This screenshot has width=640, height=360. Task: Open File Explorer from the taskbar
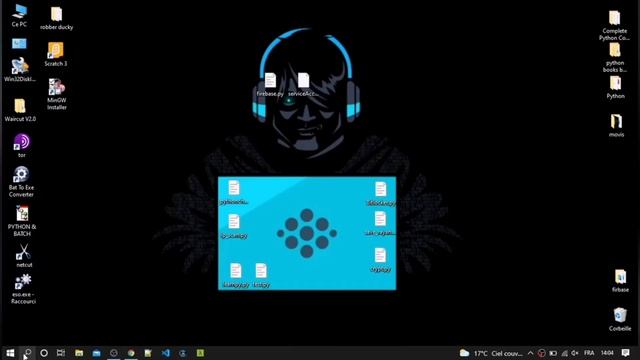(x=79, y=353)
